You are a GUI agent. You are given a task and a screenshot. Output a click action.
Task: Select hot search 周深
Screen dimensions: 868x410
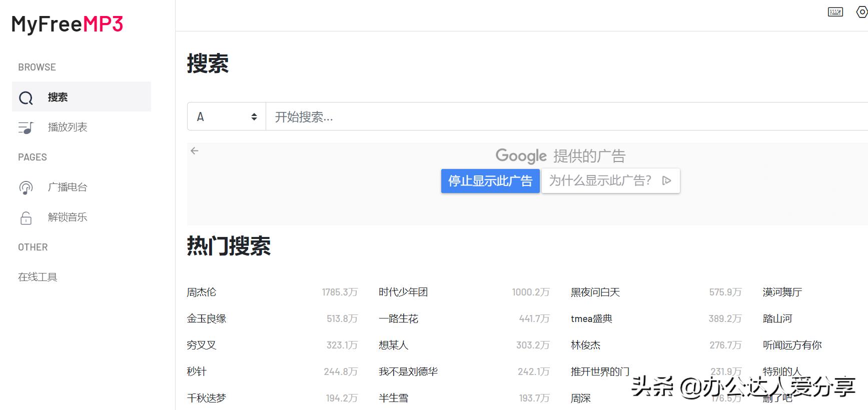[x=581, y=398]
